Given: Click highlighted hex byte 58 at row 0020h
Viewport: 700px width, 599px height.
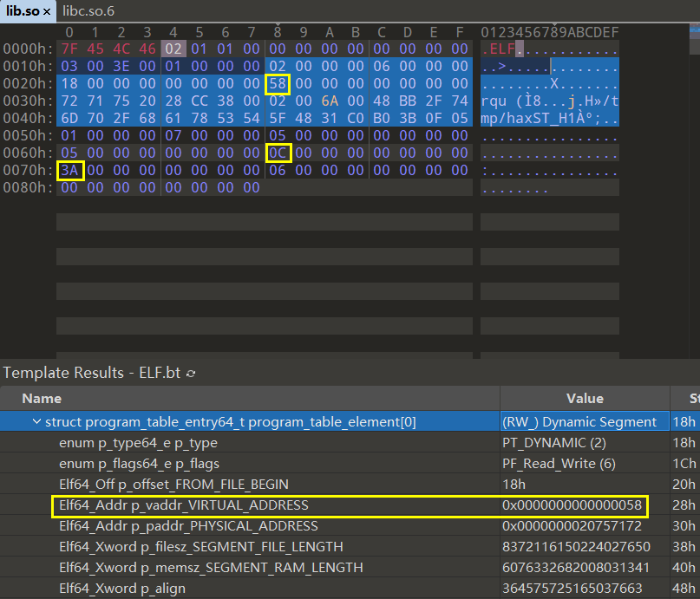Looking at the screenshot, I should pyautogui.click(x=278, y=84).
